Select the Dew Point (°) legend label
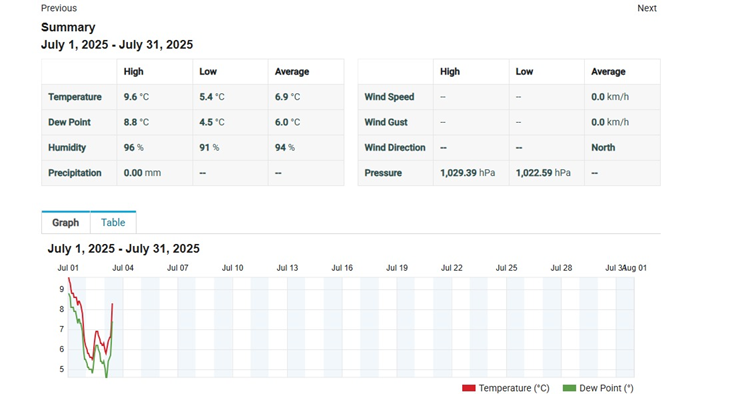 click(606, 388)
